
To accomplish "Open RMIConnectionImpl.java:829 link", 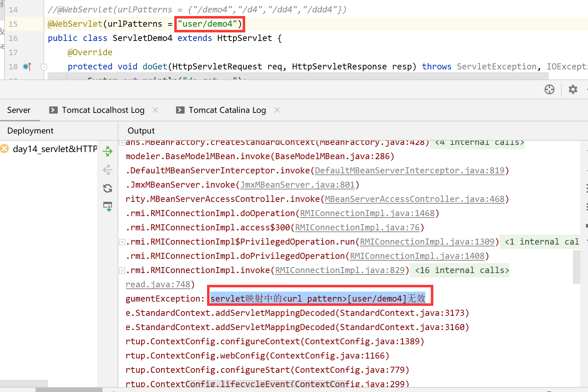I will tap(340, 270).
